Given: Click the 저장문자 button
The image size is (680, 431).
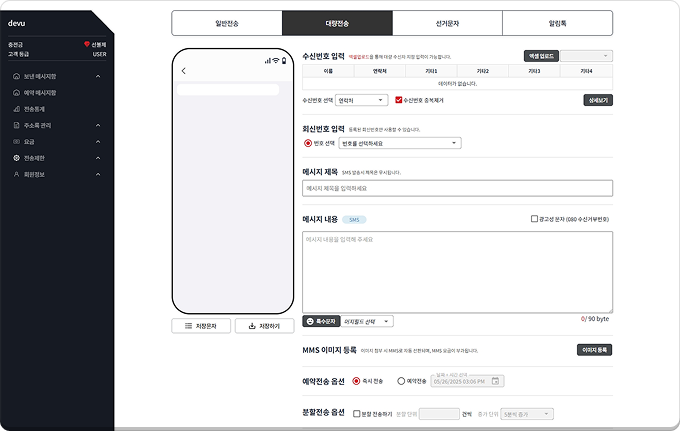Looking at the screenshot, I should [201, 326].
